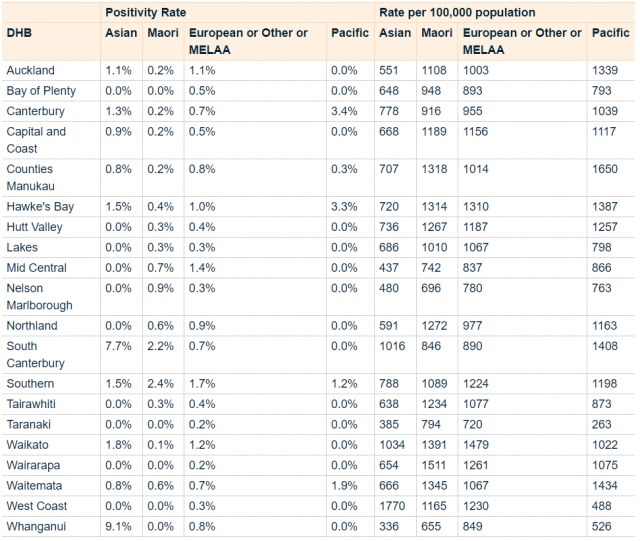
Task: Click the Bay of Plenty row label
Action: click(41, 91)
